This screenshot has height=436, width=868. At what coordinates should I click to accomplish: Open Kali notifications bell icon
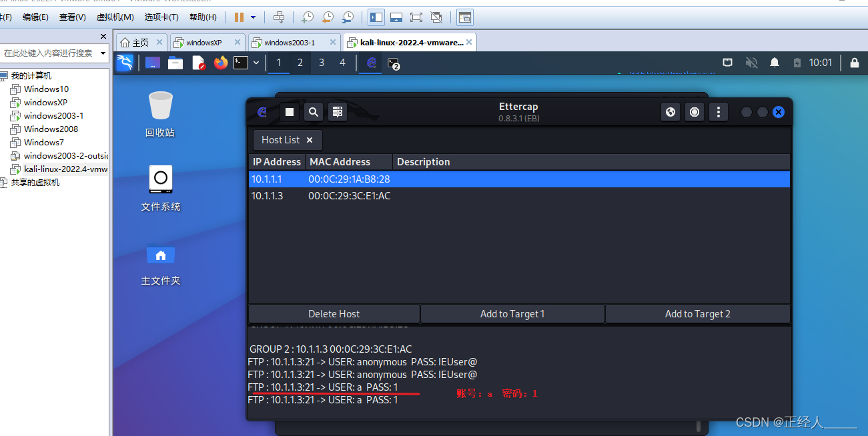point(775,63)
